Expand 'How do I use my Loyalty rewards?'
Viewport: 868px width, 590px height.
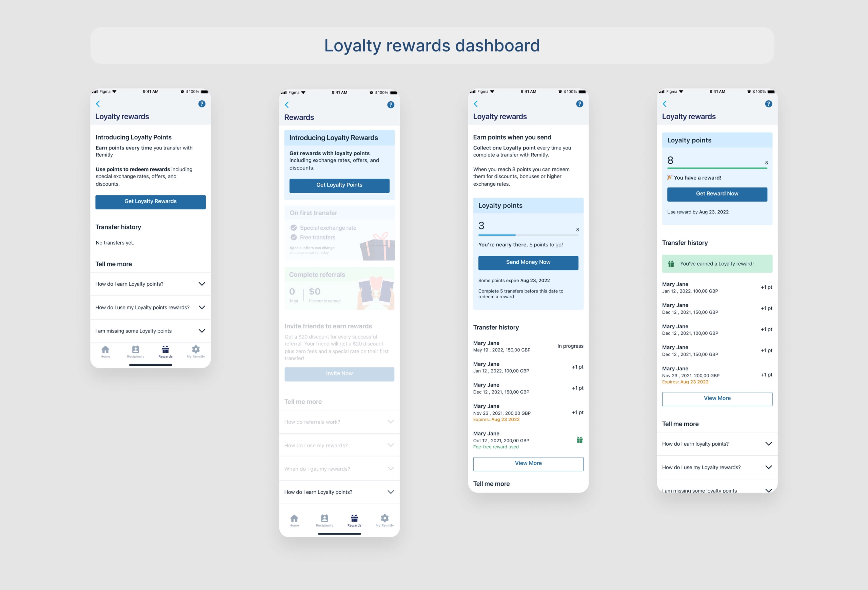pyautogui.click(x=768, y=467)
